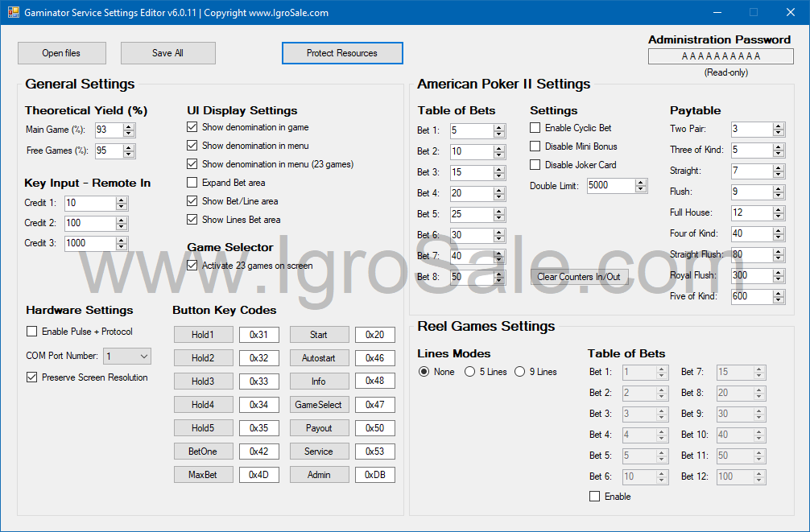Increase Main Game yield with up arrow
Image resolution: width=810 pixels, height=532 pixels.
click(x=129, y=126)
